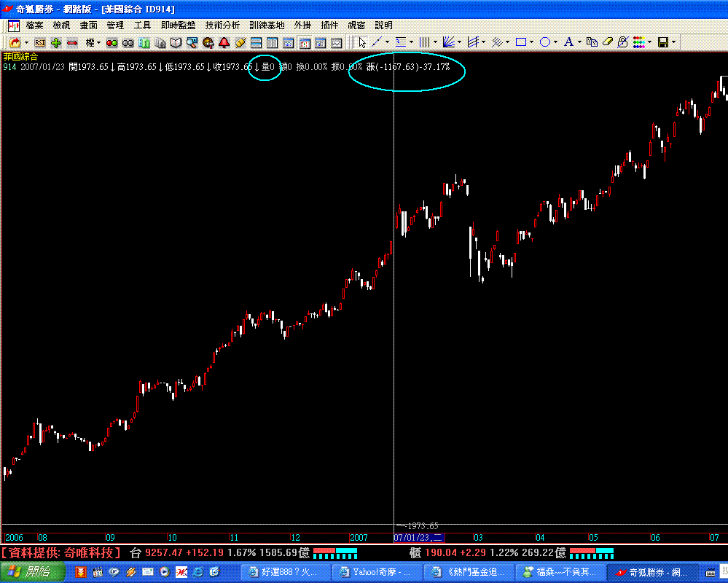Click the green four-way move arrows icon
This screenshot has width=728, height=583.
tap(56, 43)
